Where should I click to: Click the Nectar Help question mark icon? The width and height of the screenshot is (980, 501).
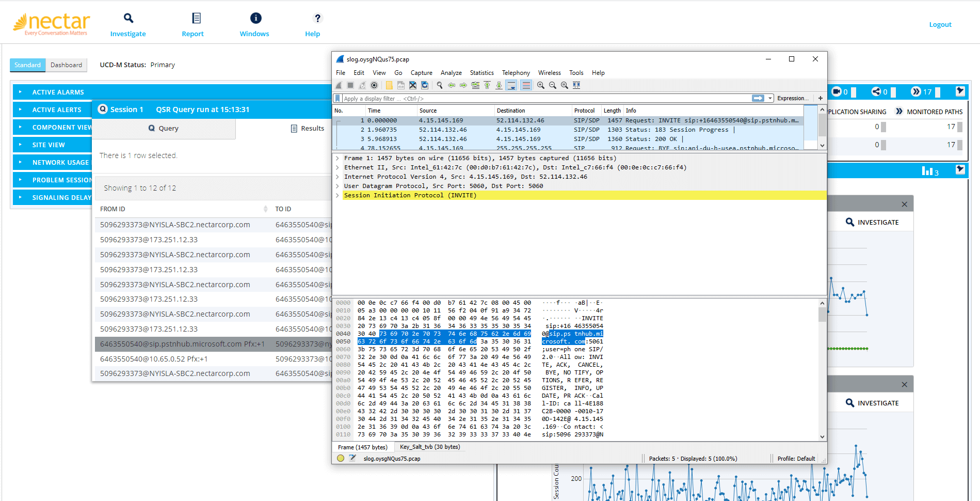point(317,18)
